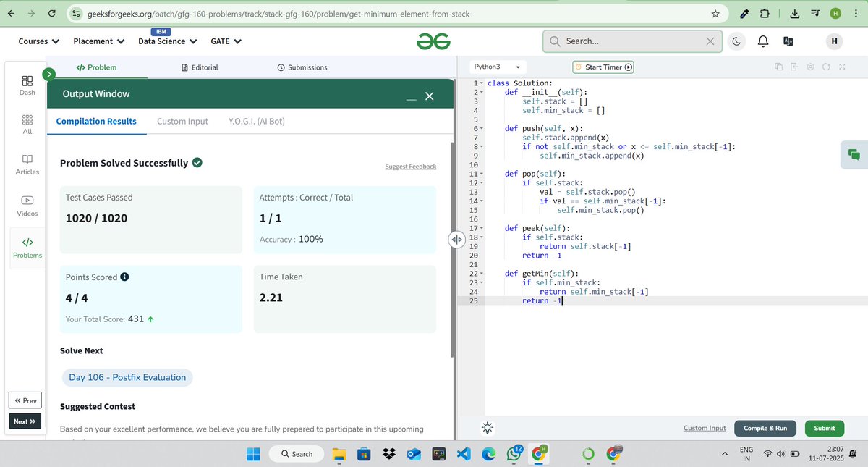Collapse class Solution fold arrow on line 1
Viewport: 868px width, 467px height.
click(x=480, y=83)
